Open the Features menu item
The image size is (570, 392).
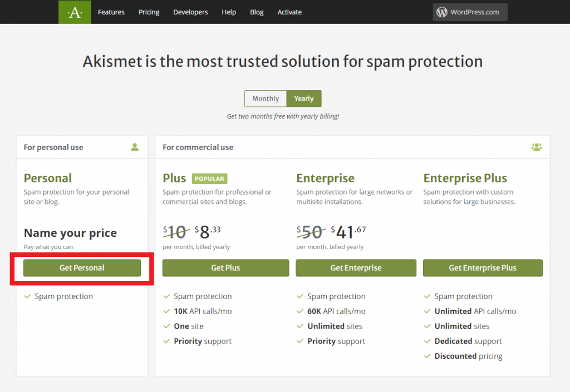pyautogui.click(x=111, y=12)
